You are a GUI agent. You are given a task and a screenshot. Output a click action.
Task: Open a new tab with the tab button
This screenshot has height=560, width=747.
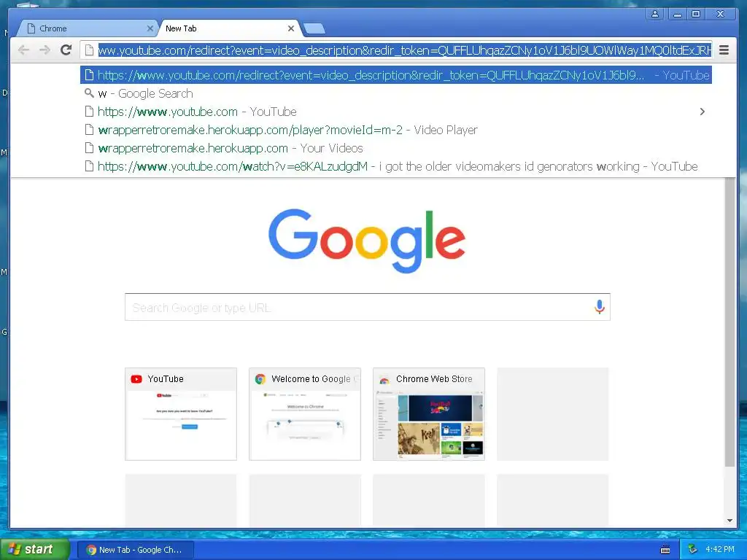tap(314, 28)
